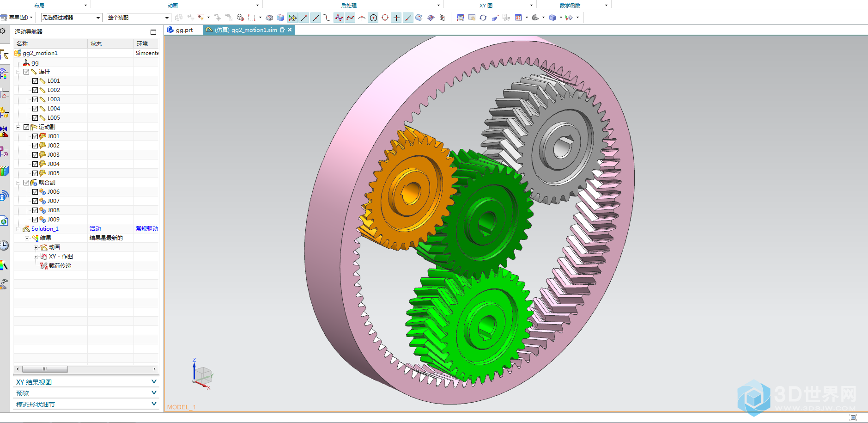Open the 后处理 ribbon group
868x423 pixels.
tap(349, 5)
